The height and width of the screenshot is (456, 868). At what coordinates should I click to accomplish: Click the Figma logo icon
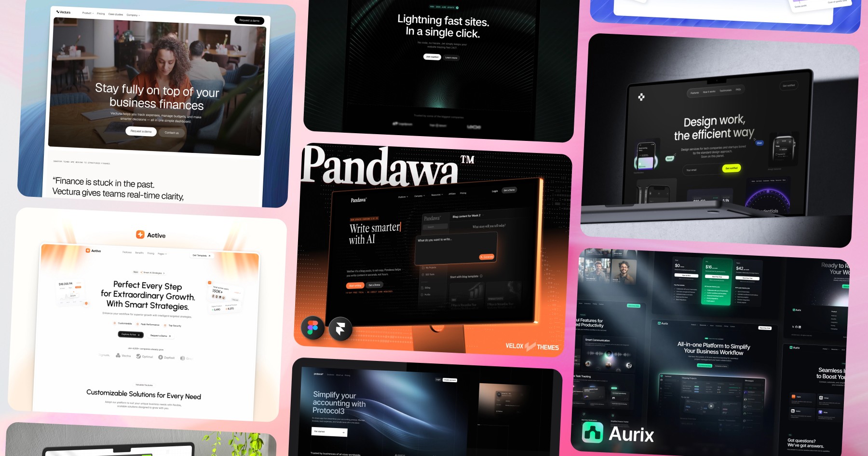tap(312, 328)
